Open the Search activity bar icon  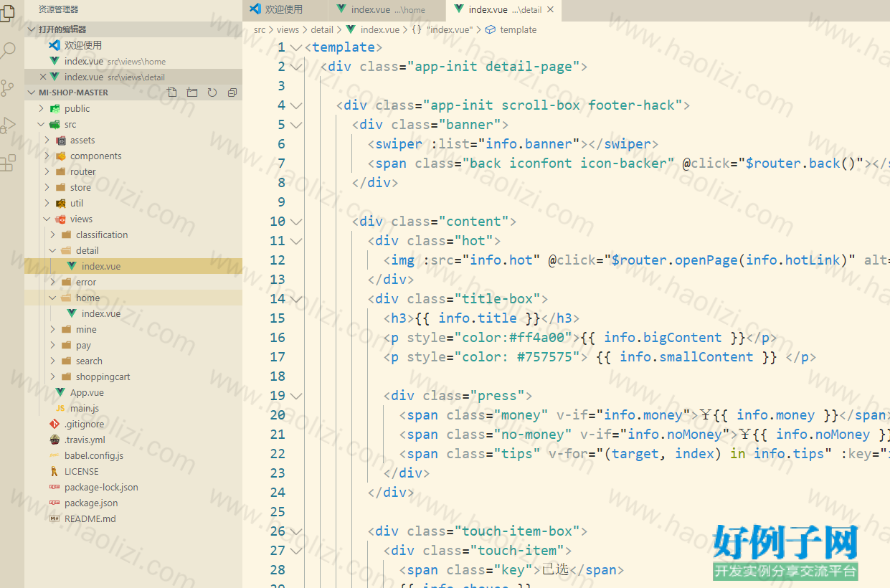click(x=7, y=51)
